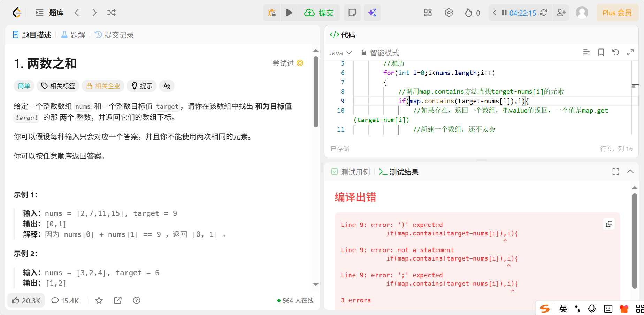Switch to the 题解 tab

tap(74, 35)
